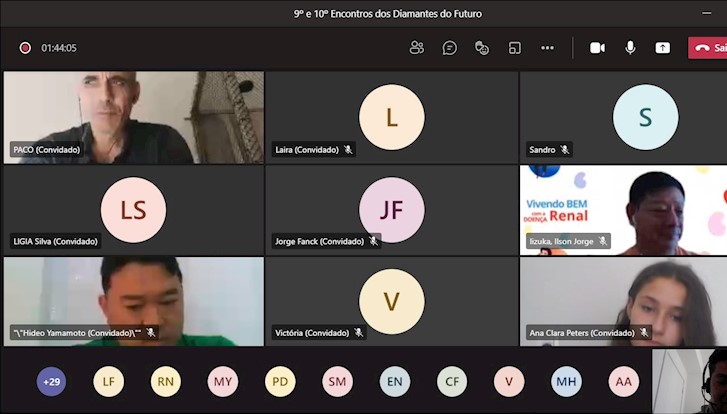The height and width of the screenshot is (414, 727).
Task: Open the More actions ellipsis menu
Action: coord(547,47)
